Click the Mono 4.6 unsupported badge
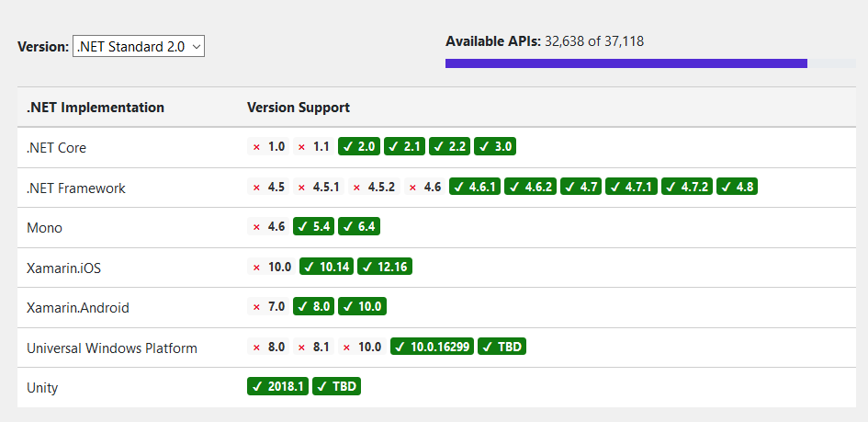 pos(268,226)
